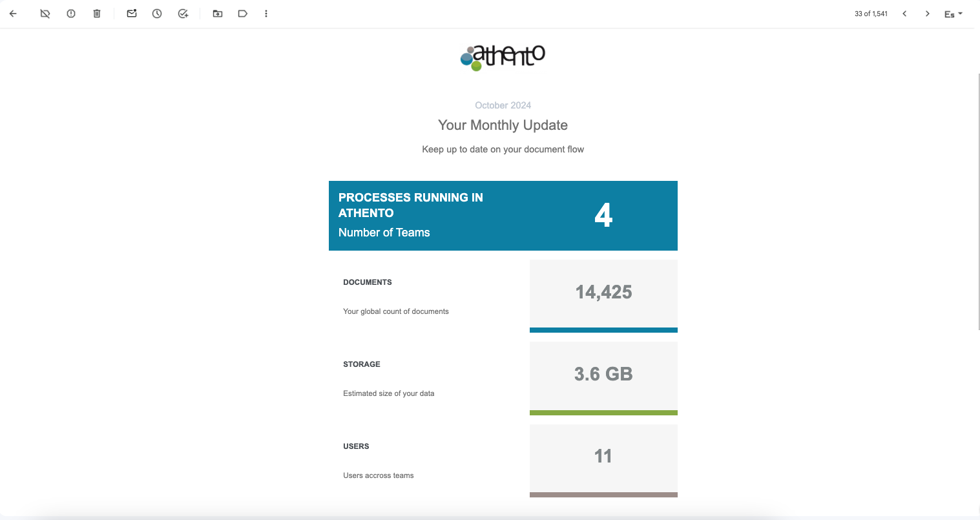Click the blue bar under 14,425 documents
This screenshot has height=520, width=980.
point(603,330)
